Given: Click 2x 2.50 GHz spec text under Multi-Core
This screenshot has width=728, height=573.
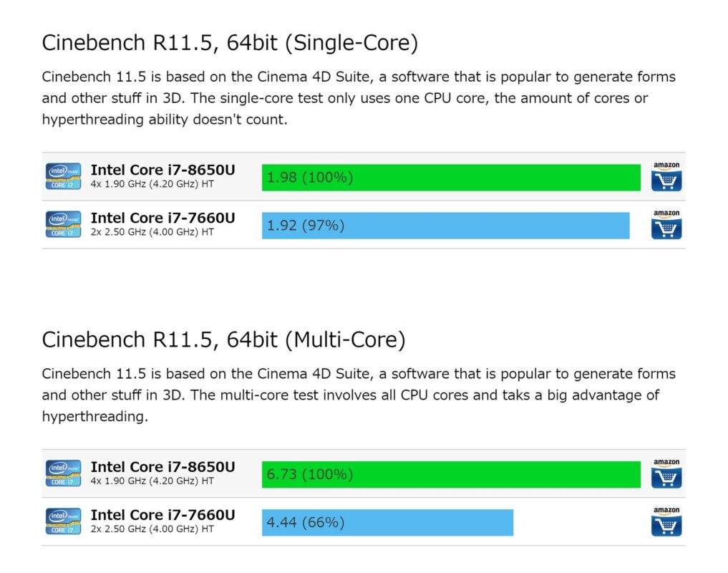Looking at the screenshot, I should pyautogui.click(x=152, y=529).
